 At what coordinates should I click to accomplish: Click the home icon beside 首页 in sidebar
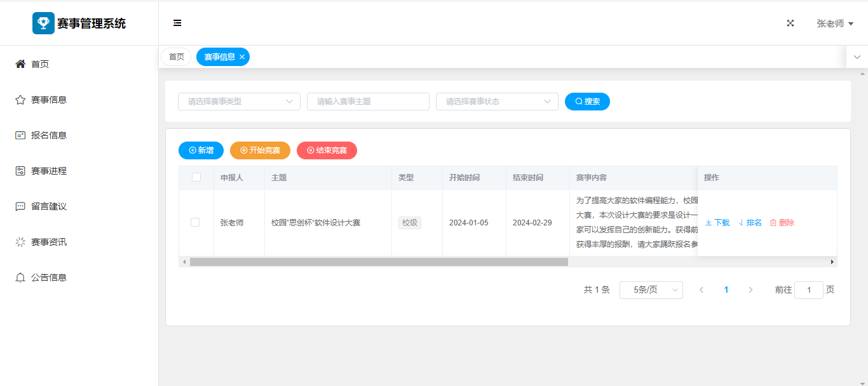(20, 64)
